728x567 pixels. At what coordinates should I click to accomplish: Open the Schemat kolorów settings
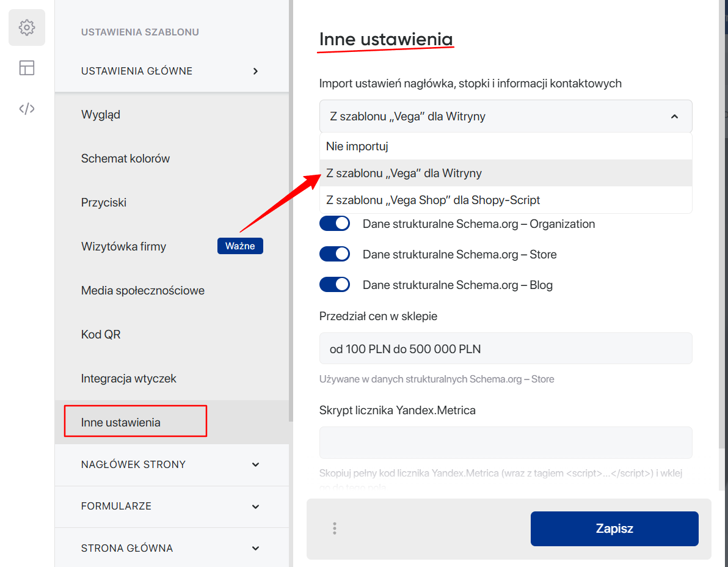pos(125,159)
